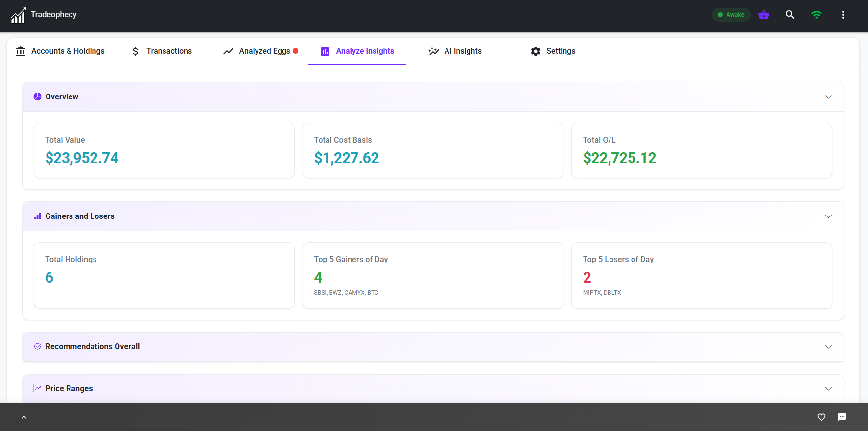
Task: Expand the Price Ranges section
Action: pyautogui.click(x=828, y=389)
